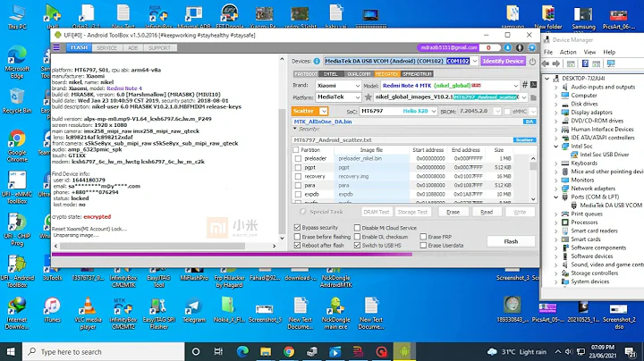Open the Platform dropdown showing MediaTek
644x361 pixels.
coord(357,97)
